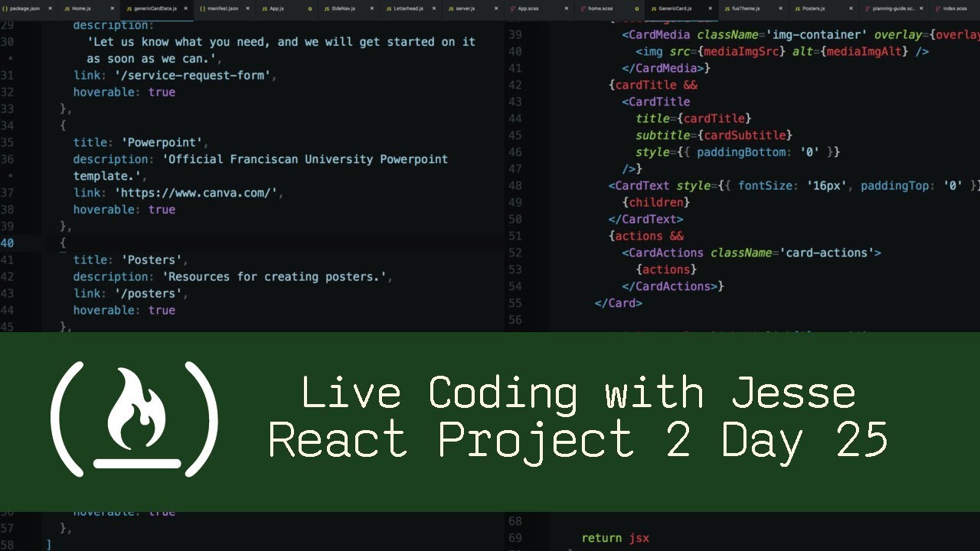Click the freeCodeCamp flame logo

coord(135,420)
